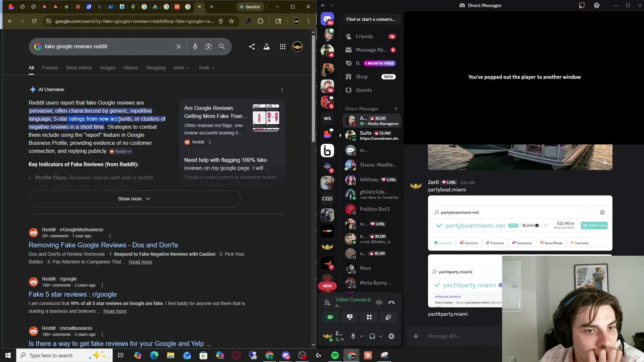Open Search Labs flask icon
644x362 pixels.
[267, 47]
